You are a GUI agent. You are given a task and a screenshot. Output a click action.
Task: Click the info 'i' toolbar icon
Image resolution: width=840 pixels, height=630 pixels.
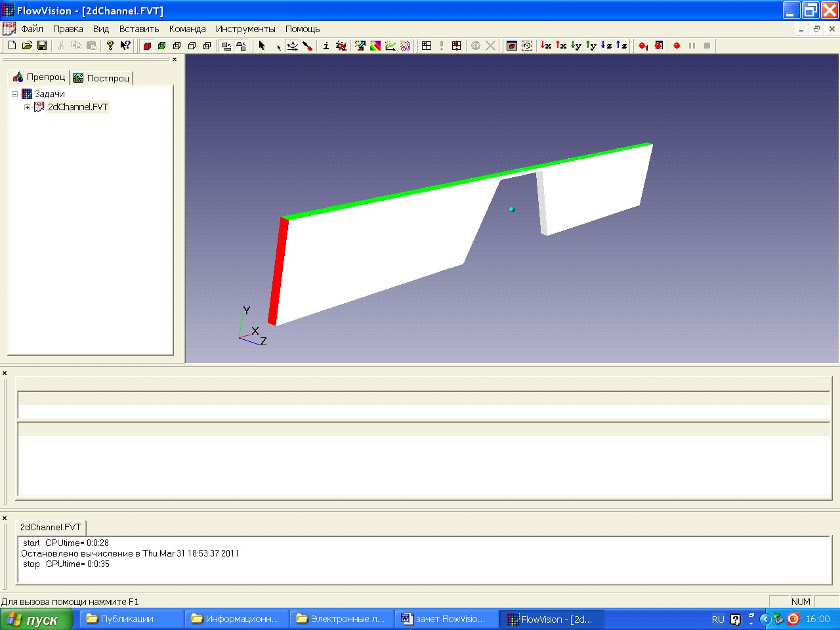[326, 45]
